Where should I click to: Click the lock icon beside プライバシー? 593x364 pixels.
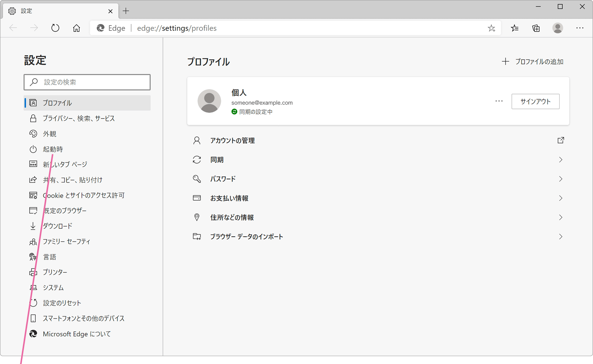pos(33,118)
